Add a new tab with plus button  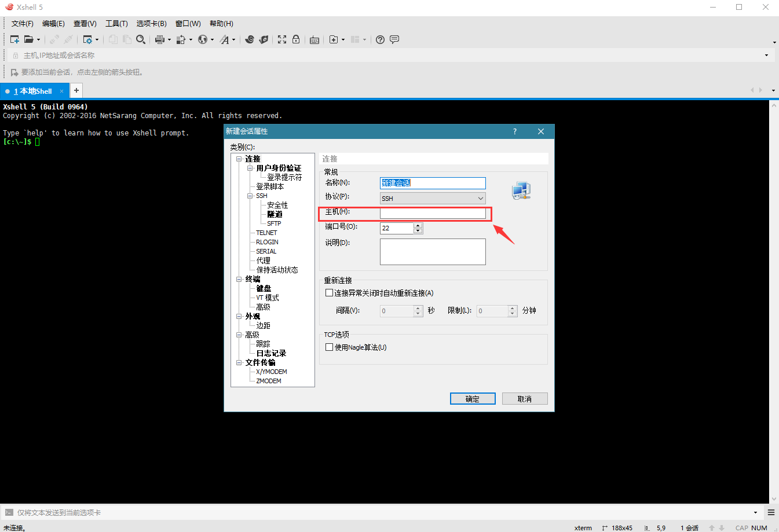76,90
